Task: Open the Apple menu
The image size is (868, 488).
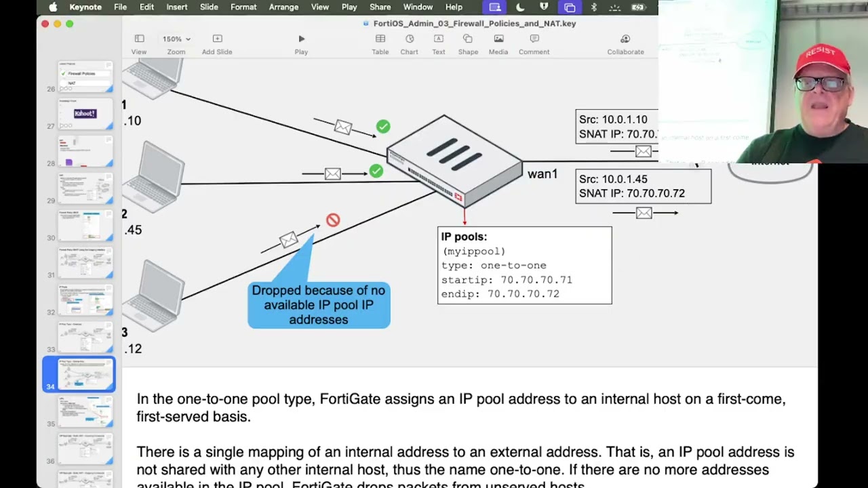Action: 53,7
